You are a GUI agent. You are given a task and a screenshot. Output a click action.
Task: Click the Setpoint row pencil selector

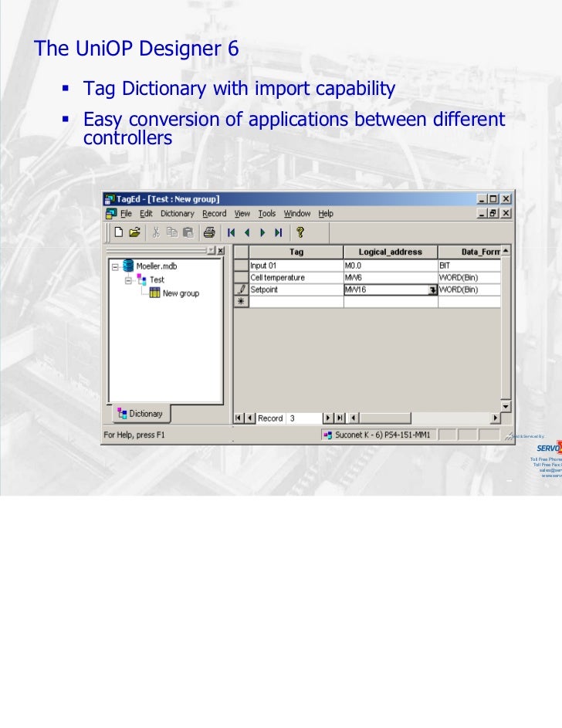pos(241,290)
